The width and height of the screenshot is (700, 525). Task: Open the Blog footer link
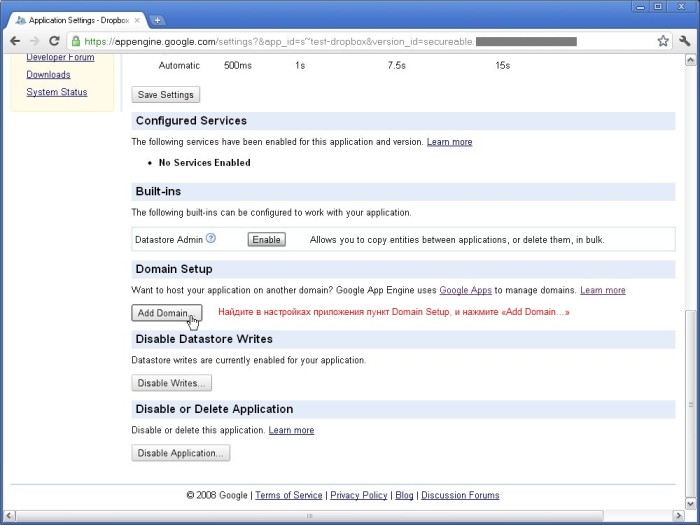(x=404, y=495)
